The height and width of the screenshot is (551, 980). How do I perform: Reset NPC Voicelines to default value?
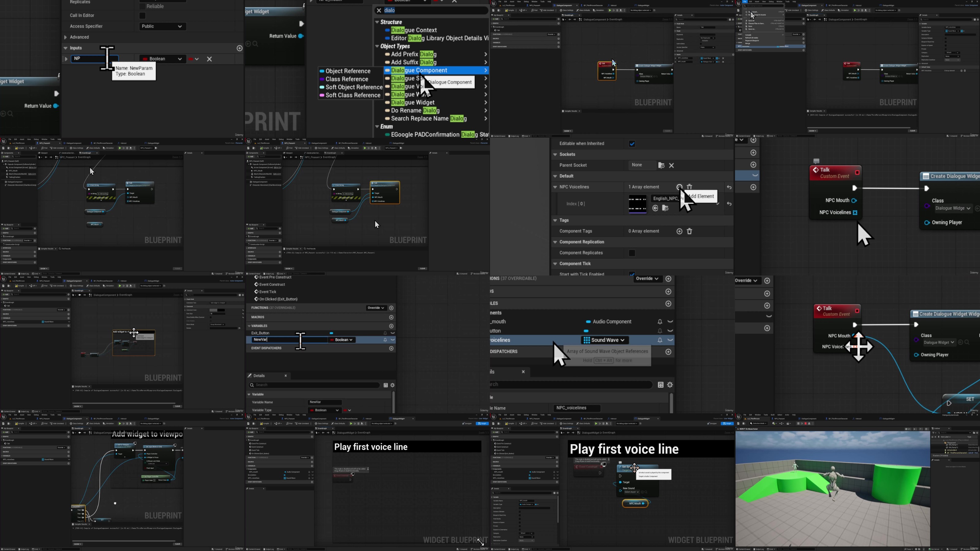coord(729,187)
